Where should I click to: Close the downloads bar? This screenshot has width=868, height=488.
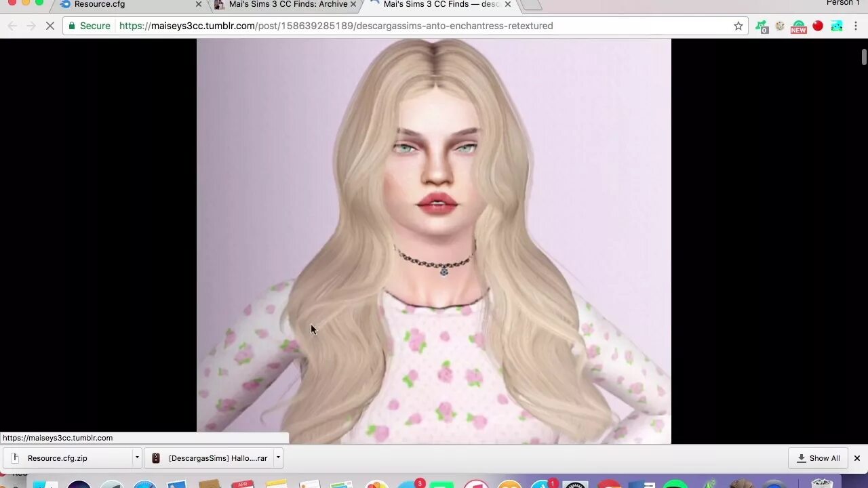pyautogui.click(x=856, y=458)
